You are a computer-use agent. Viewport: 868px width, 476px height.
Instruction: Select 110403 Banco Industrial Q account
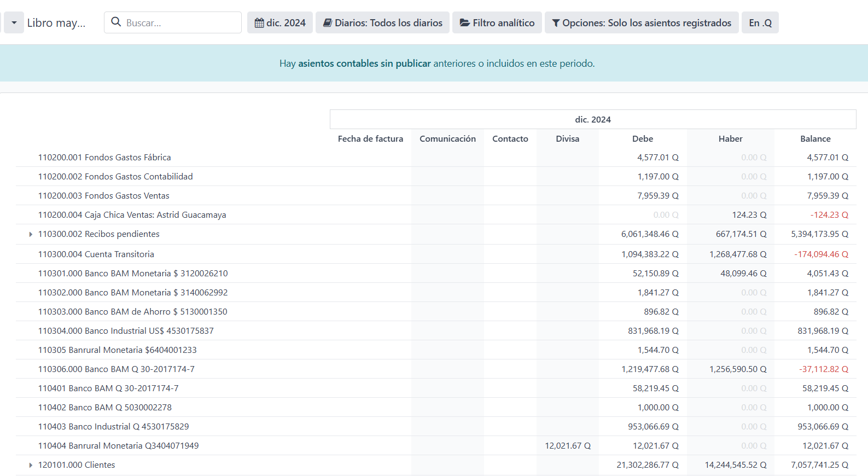[x=114, y=427]
